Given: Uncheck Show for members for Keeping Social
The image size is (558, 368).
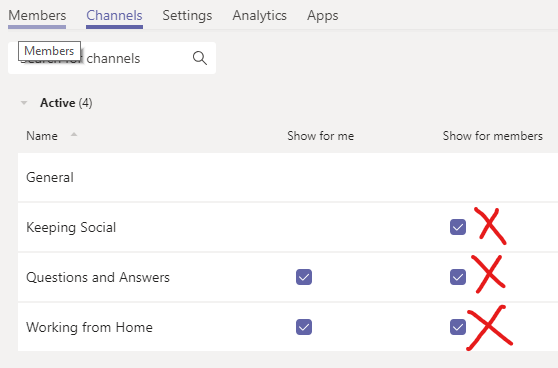Looking at the screenshot, I should (458, 227).
